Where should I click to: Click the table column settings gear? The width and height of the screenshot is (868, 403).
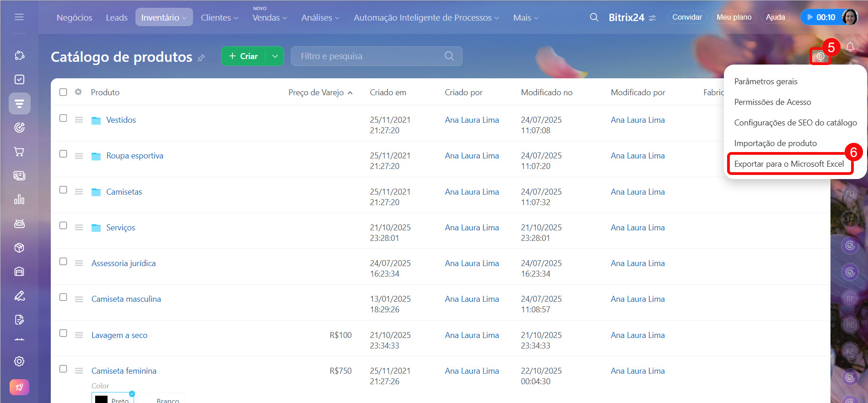[x=78, y=92]
